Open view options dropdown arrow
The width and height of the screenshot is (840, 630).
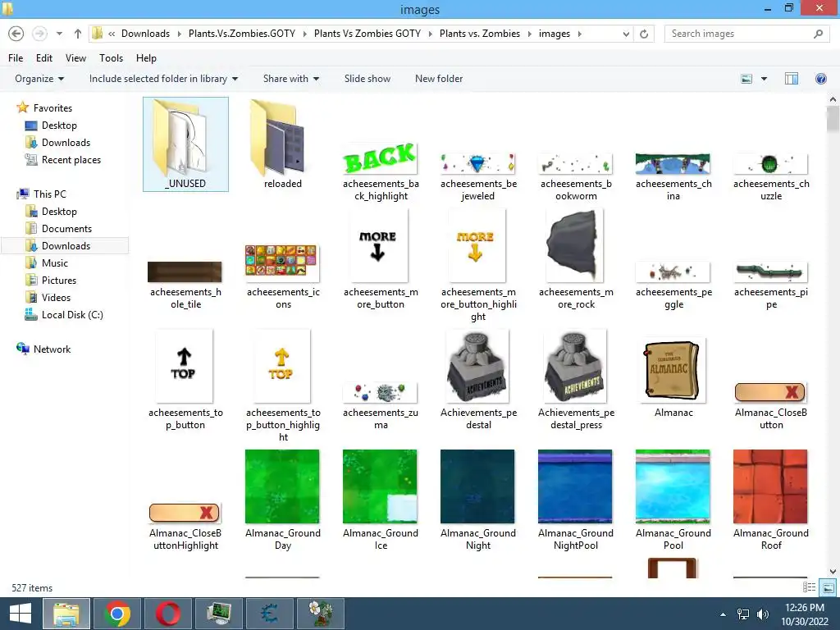pos(764,79)
